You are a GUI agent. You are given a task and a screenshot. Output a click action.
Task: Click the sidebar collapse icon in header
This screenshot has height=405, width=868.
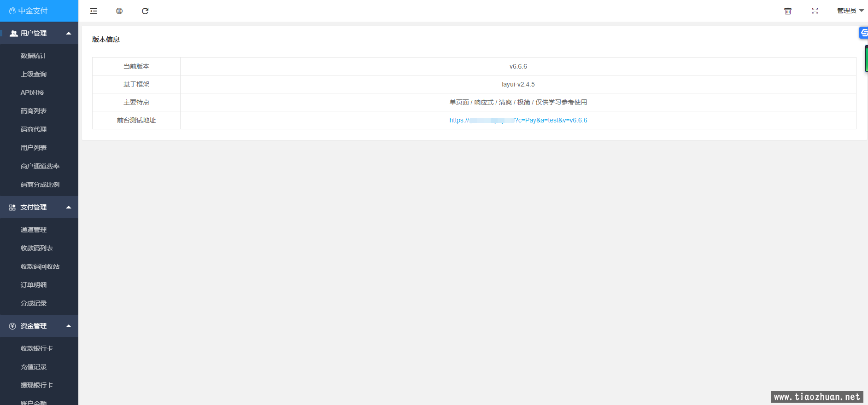[x=94, y=11]
